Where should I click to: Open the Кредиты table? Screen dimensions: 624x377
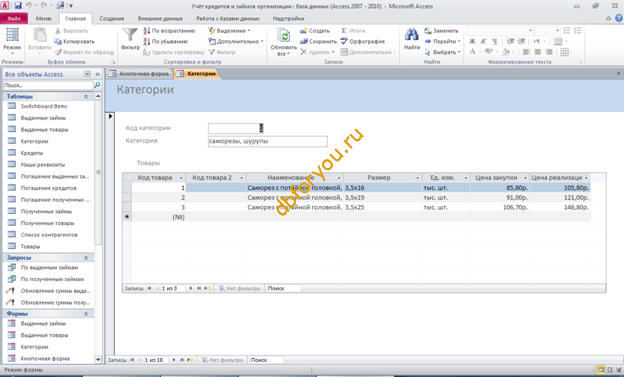click(32, 153)
